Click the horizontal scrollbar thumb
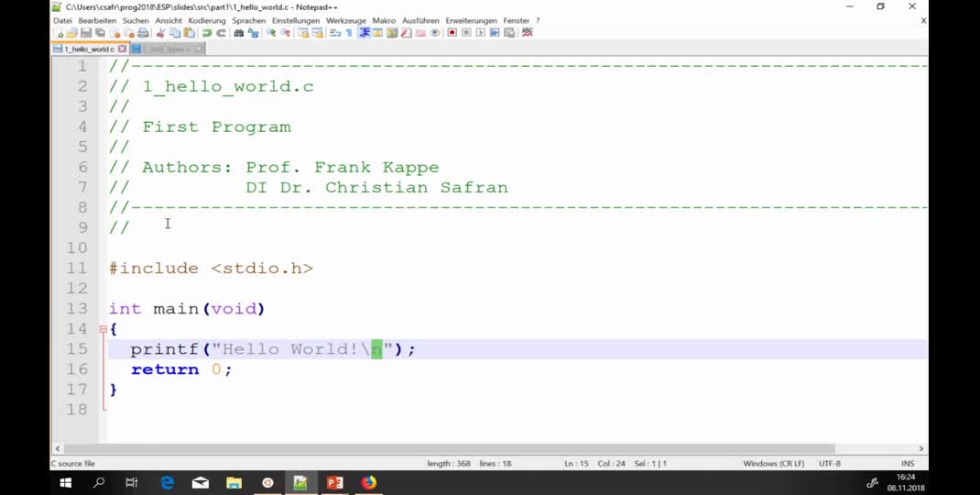Image resolution: width=980 pixels, height=495 pixels. 449,448
